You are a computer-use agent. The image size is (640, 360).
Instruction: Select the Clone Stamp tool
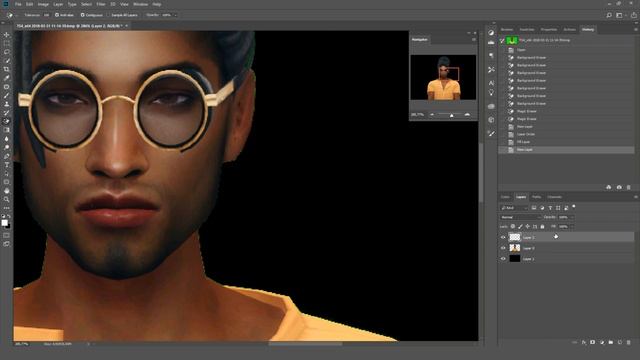click(7, 104)
